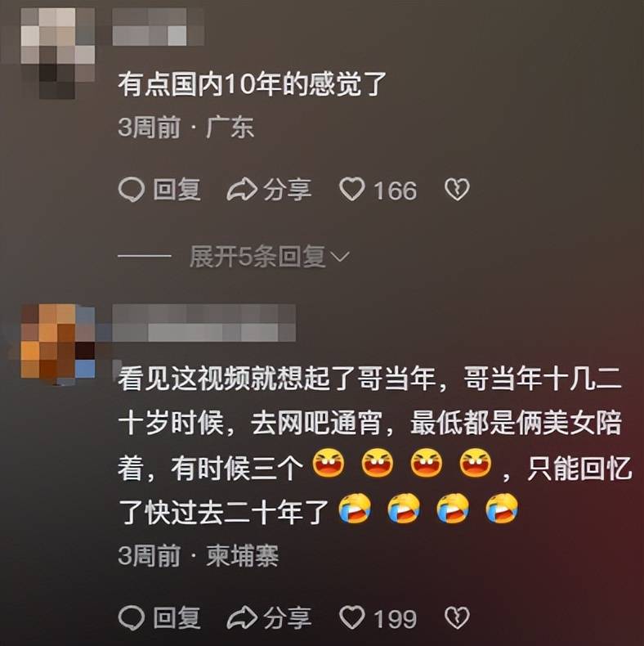
Task: Select the comment text 有点国内10年的感觉了
Action: pyautogui.click(x=252, y=84)
